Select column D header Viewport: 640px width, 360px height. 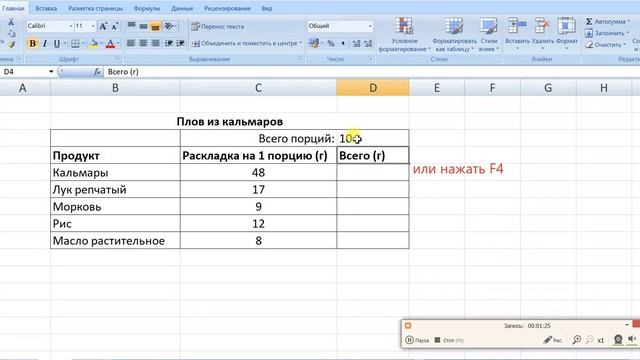pyautogui.click(x=373, y=88)
